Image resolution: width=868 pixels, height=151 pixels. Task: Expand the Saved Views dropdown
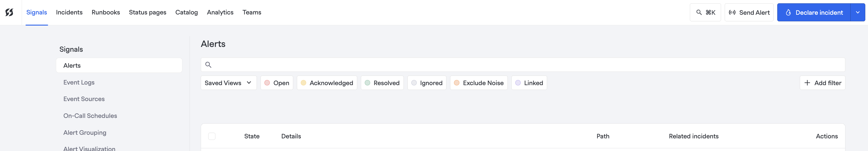228,83
